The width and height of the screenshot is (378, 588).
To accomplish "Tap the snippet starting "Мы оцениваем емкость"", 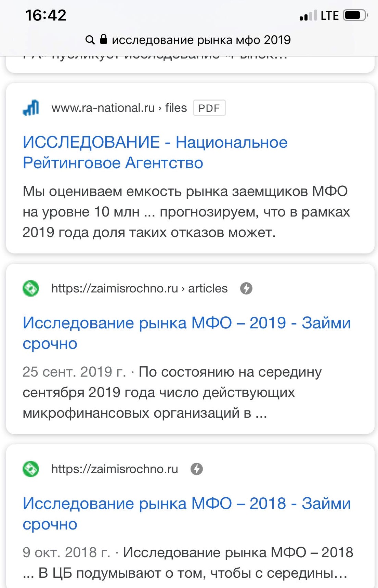I will pos(186,212).
